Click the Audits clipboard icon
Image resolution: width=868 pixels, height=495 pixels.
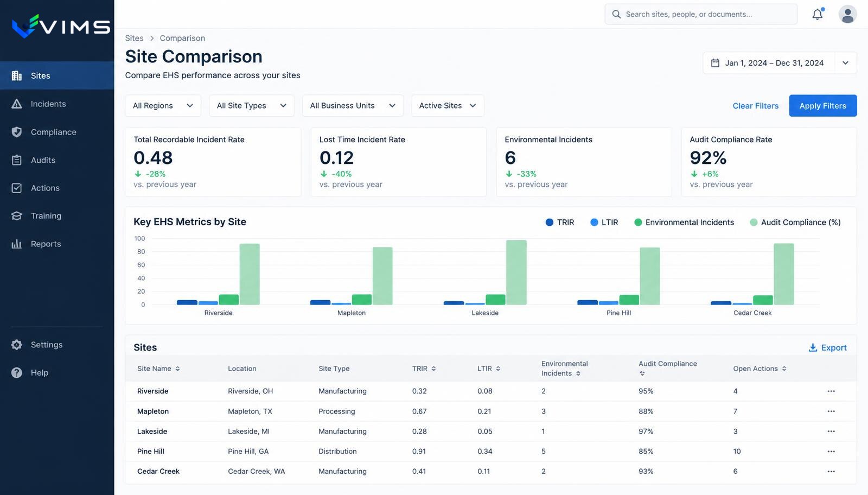point(17,160)
